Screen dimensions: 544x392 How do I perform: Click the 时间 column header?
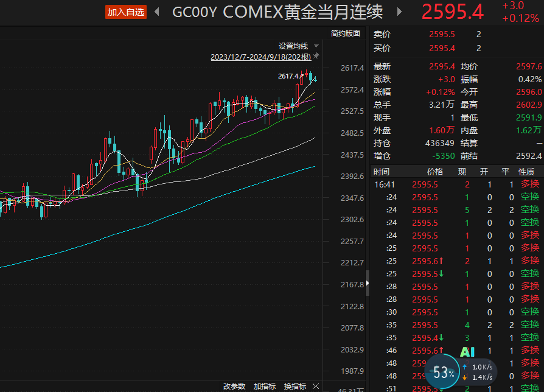(x=382, y=172)
